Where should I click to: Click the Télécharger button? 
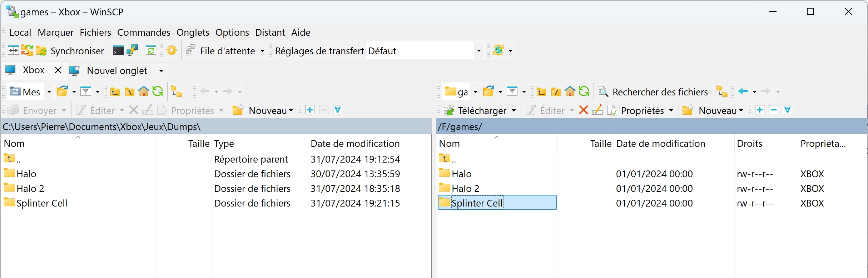pos(475,110)
